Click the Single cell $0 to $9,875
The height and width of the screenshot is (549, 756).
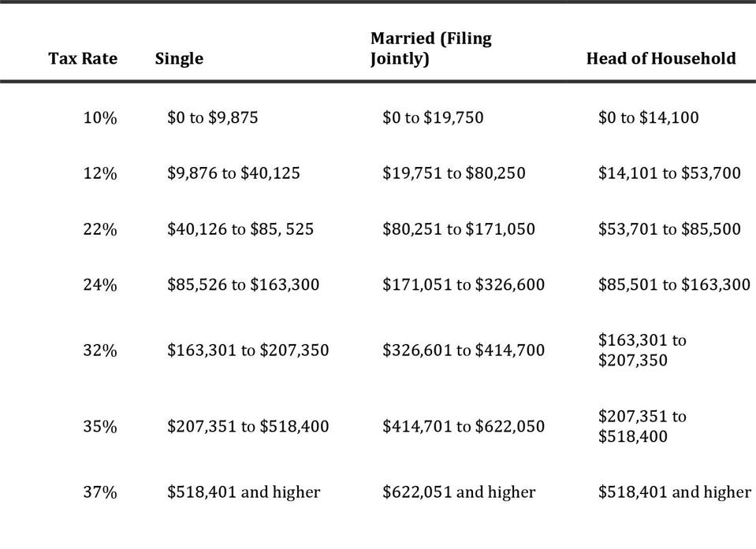click(x=212, y=118)
